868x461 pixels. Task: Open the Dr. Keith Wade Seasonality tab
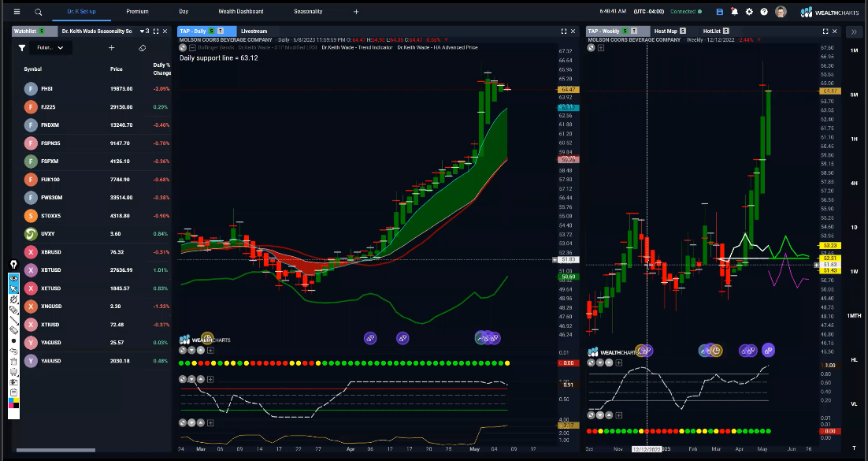click(97, 32)
